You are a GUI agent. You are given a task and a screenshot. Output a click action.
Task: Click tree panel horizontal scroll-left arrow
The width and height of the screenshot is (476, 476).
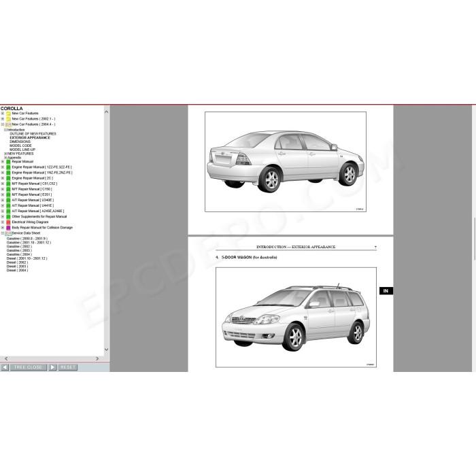tap(6, 359)
